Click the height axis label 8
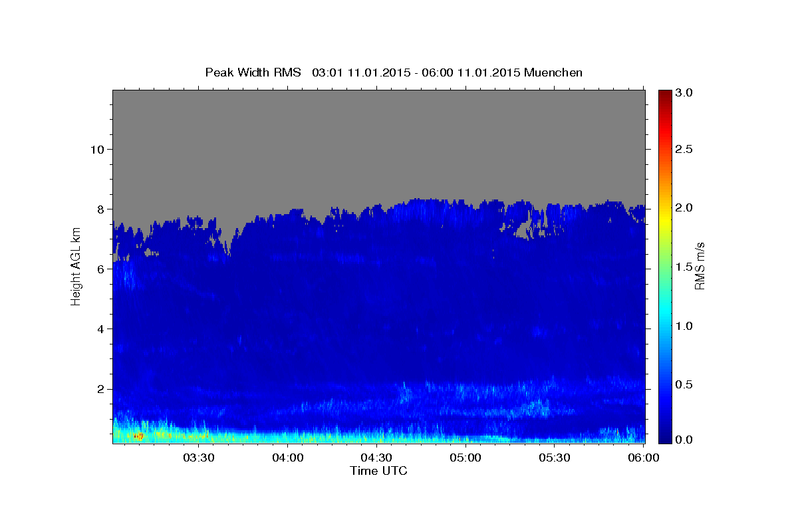Viewport: 798px width, 532px height. (100, 209)
